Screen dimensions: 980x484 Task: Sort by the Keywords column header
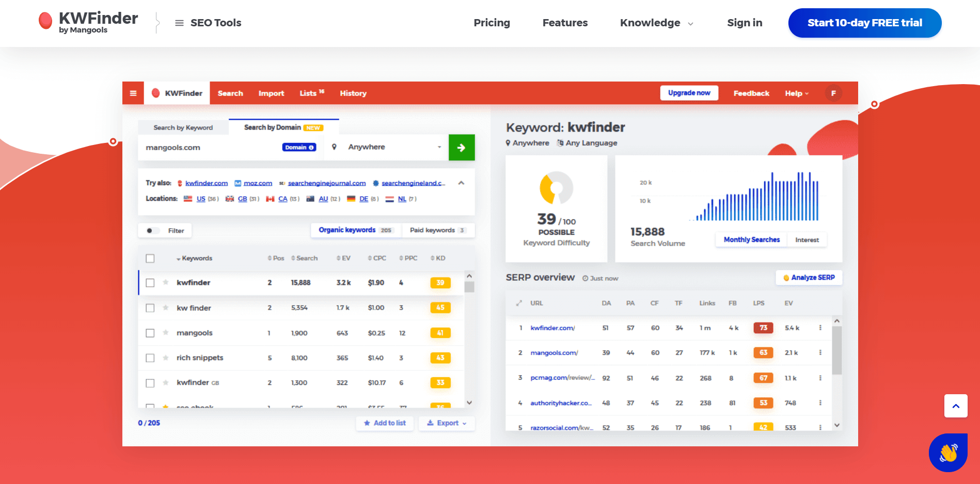194,258
